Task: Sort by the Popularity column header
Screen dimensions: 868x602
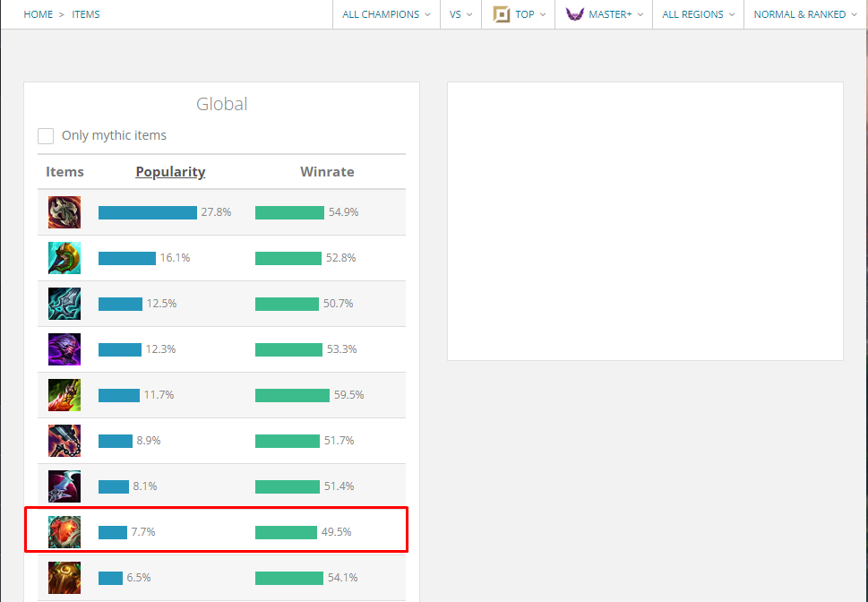Action: coord(170,172)
